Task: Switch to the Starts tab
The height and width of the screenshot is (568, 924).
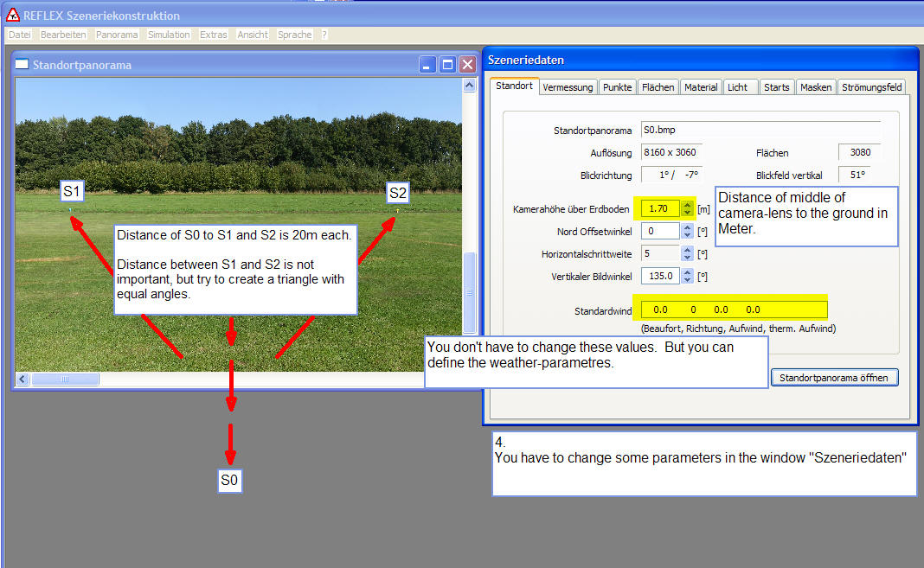Action: [777, 87]
